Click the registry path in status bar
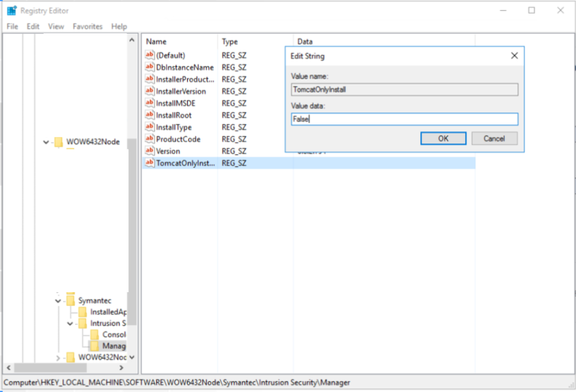The image size is (576, 392). [177, 382]
